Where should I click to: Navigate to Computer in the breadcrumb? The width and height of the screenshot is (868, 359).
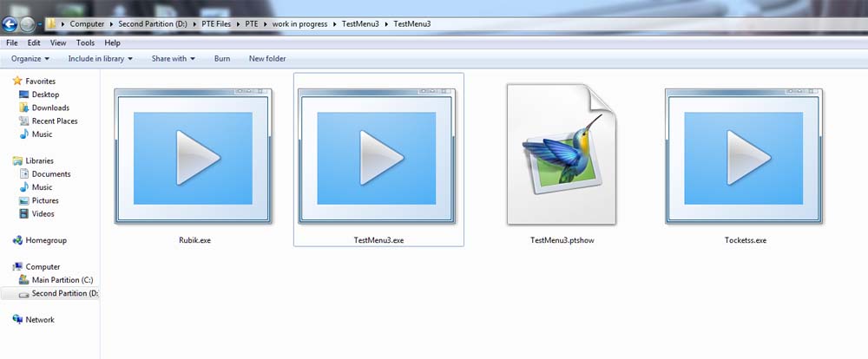tap(87, 23)
